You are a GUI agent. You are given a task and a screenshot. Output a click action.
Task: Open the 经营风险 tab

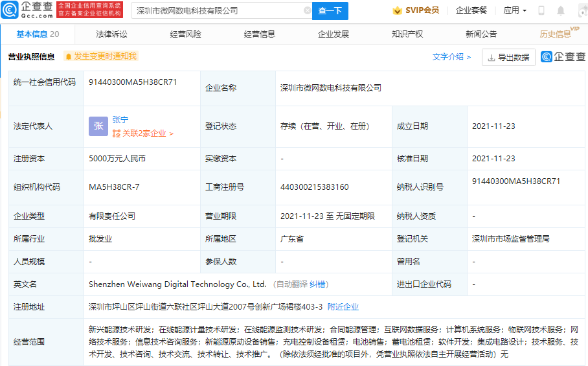(x=185, y=34)
